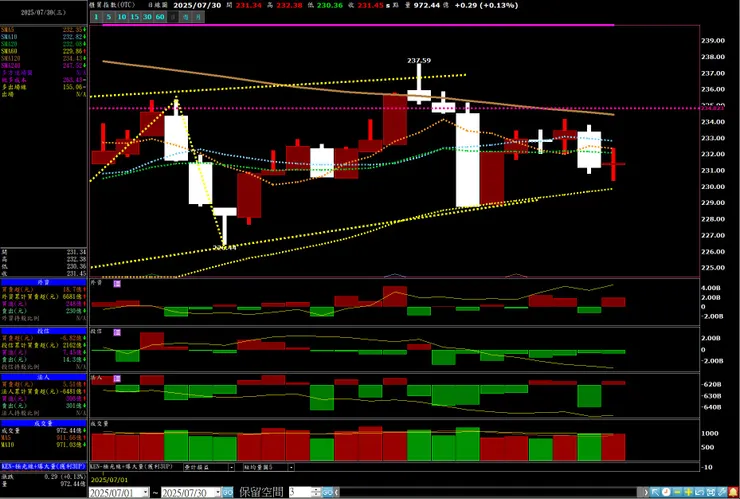Switch to 60-minute timeframe
Viewport: 740px width, 499px height.
coord(160,17)
